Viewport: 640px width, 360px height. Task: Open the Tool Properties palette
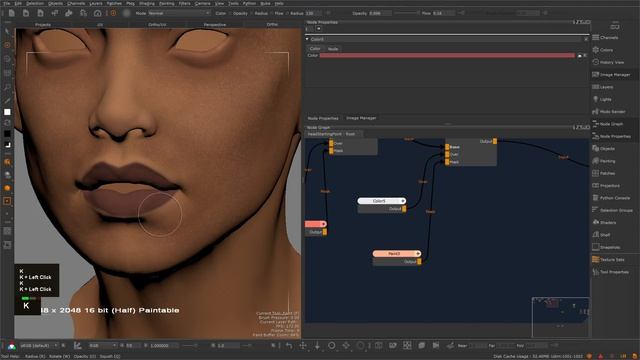tap(611, 272)
